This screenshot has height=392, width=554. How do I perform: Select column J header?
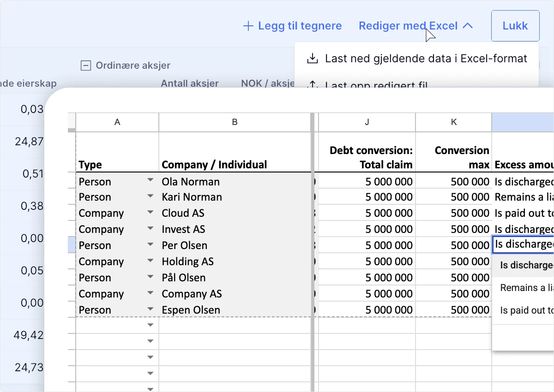coord(367,122)
